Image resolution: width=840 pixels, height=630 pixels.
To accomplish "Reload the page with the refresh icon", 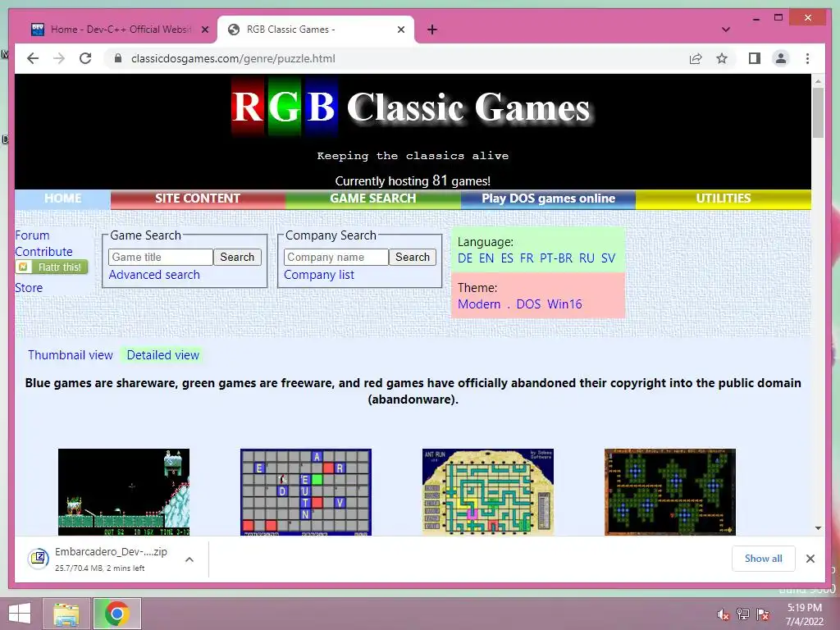I will (85, 58).
